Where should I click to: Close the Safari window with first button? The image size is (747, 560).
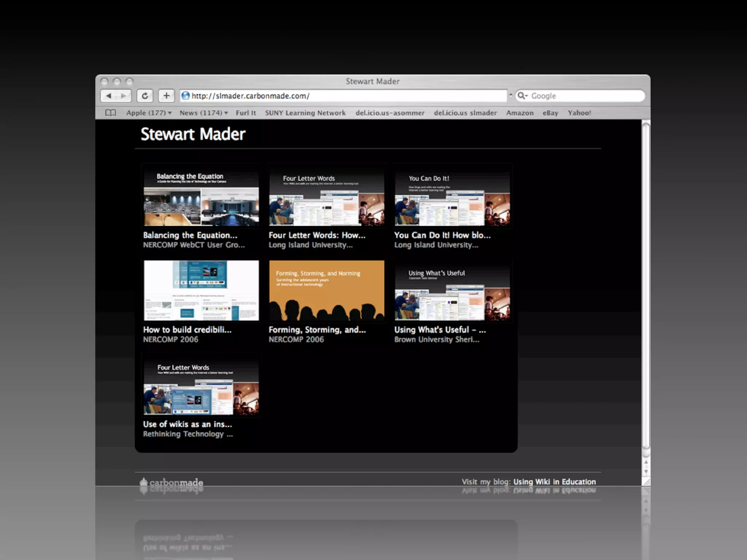point(104,81)
